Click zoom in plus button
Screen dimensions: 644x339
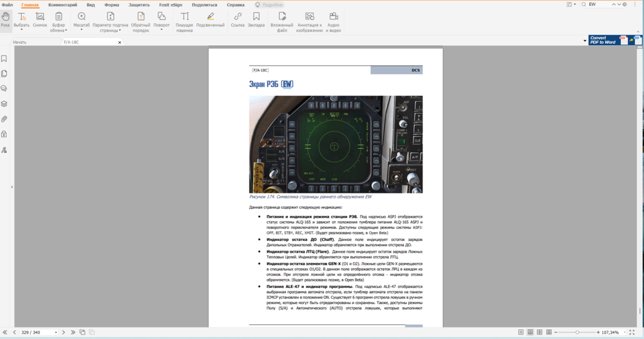point(598,332)
